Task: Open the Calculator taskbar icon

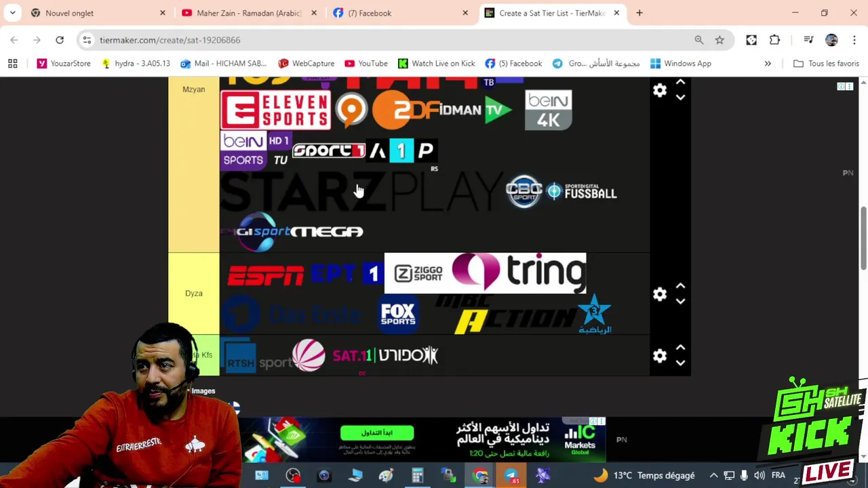Action: point(417,476)
